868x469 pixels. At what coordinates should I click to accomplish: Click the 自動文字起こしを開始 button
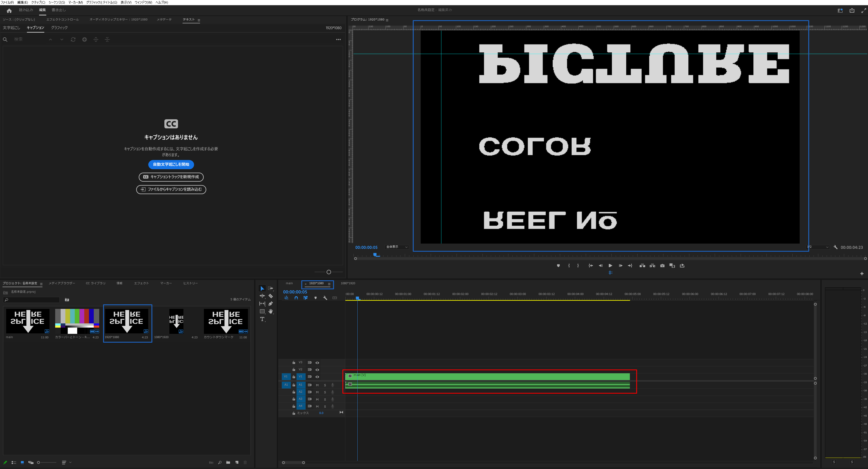171,164
